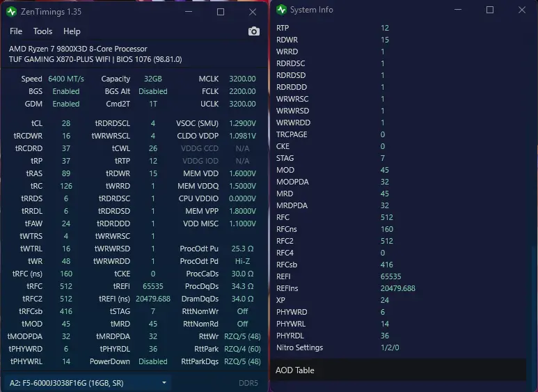The height and width of the screenshot is (392, 538).
Task: Click the RTP value 12 in System Info
Action: click(385, 28)
